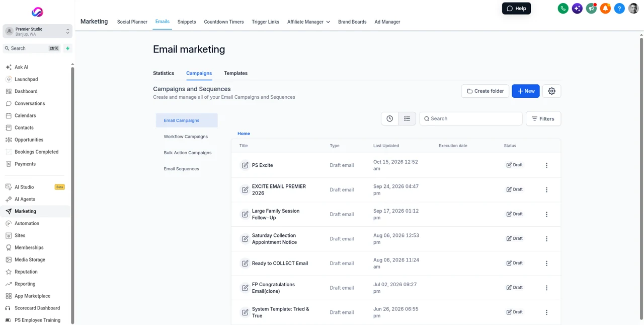Open the email settings gear icon

pyautogui.click(x=551, y=91)
